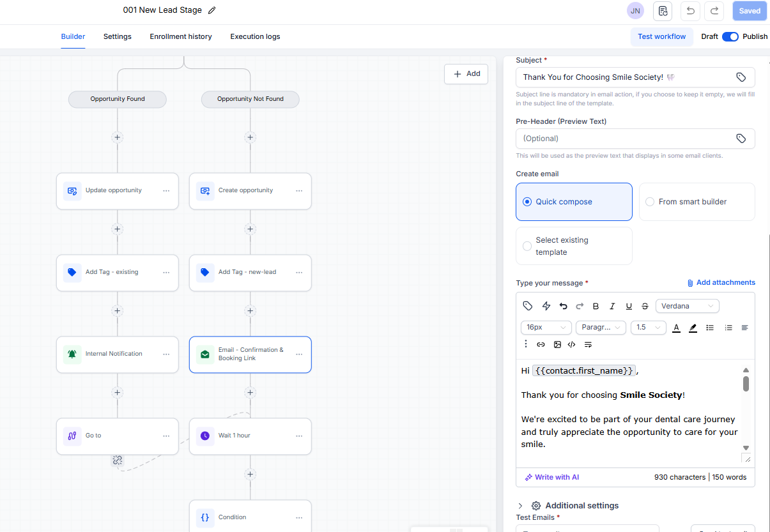
Task: Open Wait 1 hour node three-dot menu
Action: [x=299, y=436]
